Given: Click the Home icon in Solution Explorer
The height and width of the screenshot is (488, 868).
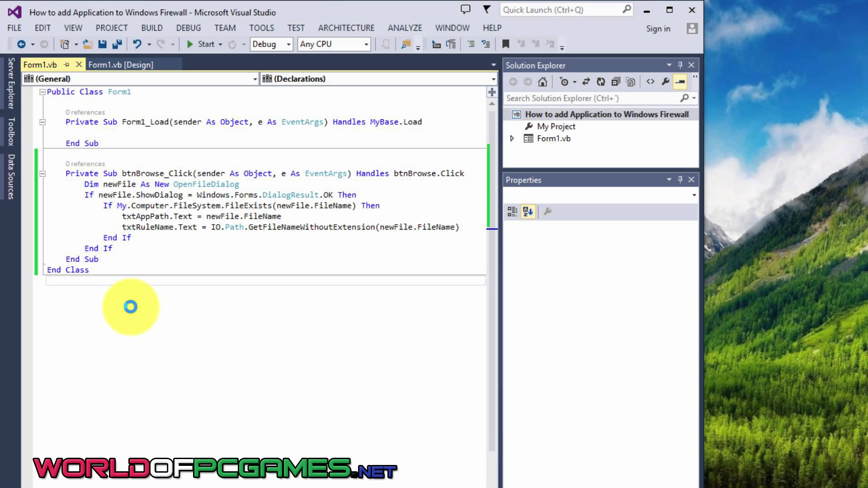Looking at the screenshot, I should [x=542, y=82].
